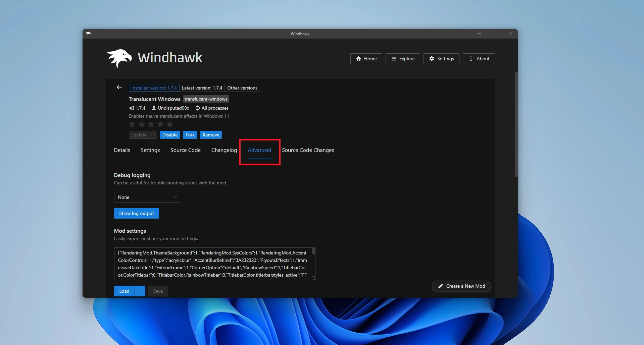Image resolution: width=644 pixels, height=345 pixels.
Task: Load the mod settings
Action: (124, 291)
